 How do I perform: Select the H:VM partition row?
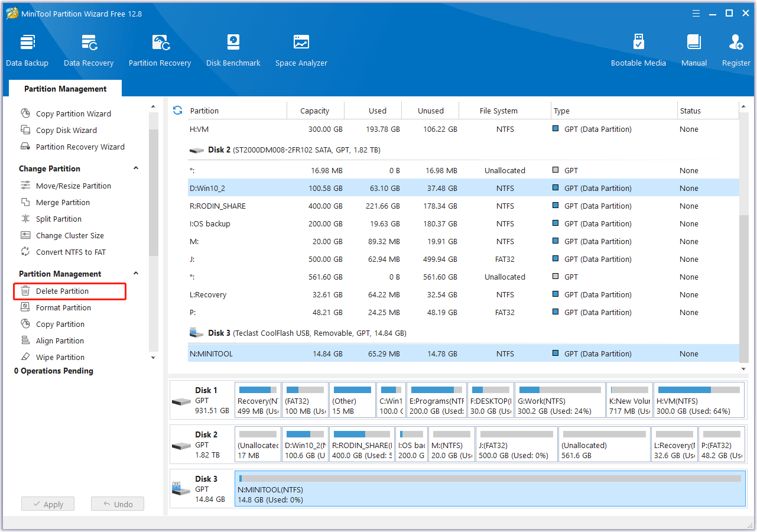[x=463, y=129]
